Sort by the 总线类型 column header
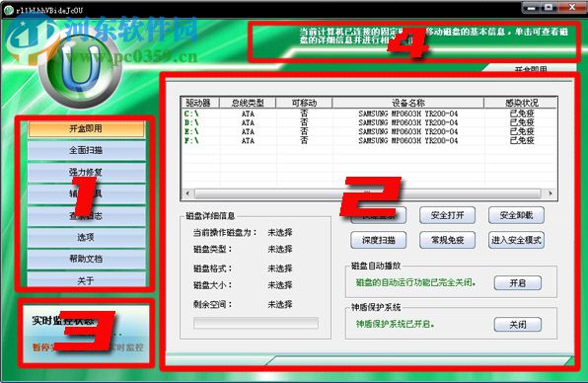 pyautogui.click(x=248, y=103)
